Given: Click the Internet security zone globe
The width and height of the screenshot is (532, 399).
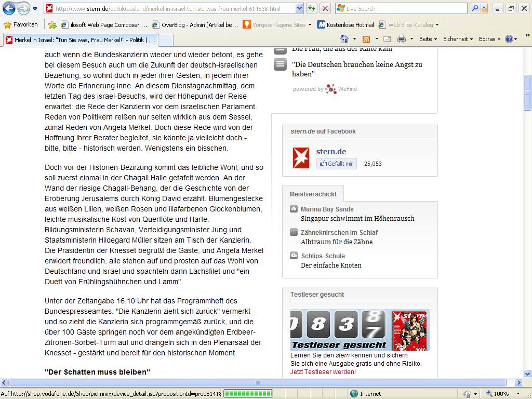Looking at the screenshot, I should pyautogui.click(x=354, y=394).
